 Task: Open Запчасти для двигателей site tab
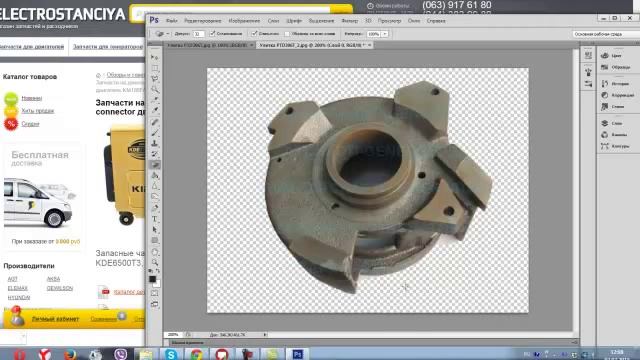[32, 47]
